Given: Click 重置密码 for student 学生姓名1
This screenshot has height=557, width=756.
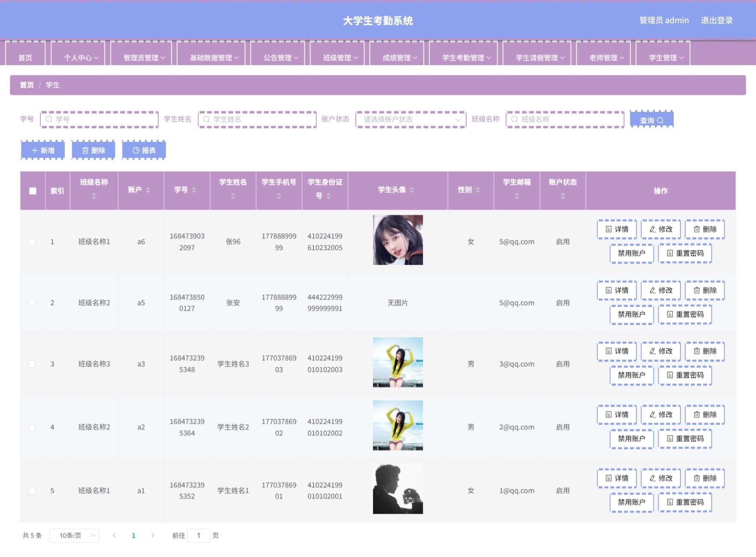Looking at the screenshot, I should (685, 502).
